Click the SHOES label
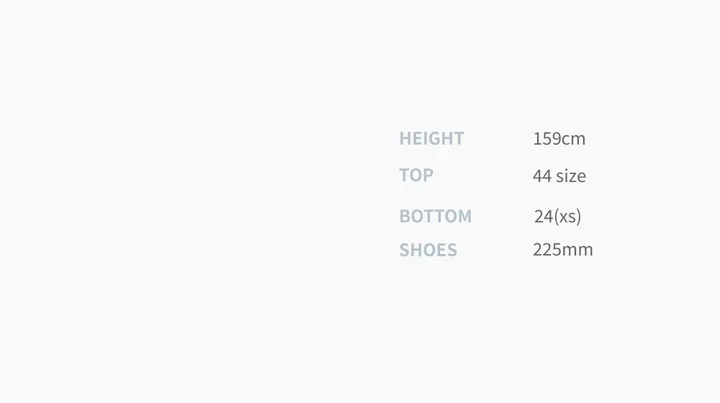This screenshot has height=403, width=720. (428, 250)
